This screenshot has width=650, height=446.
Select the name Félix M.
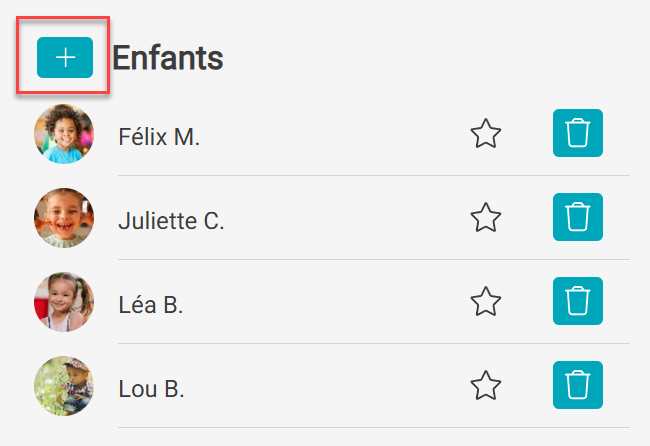tap(159, 137)
